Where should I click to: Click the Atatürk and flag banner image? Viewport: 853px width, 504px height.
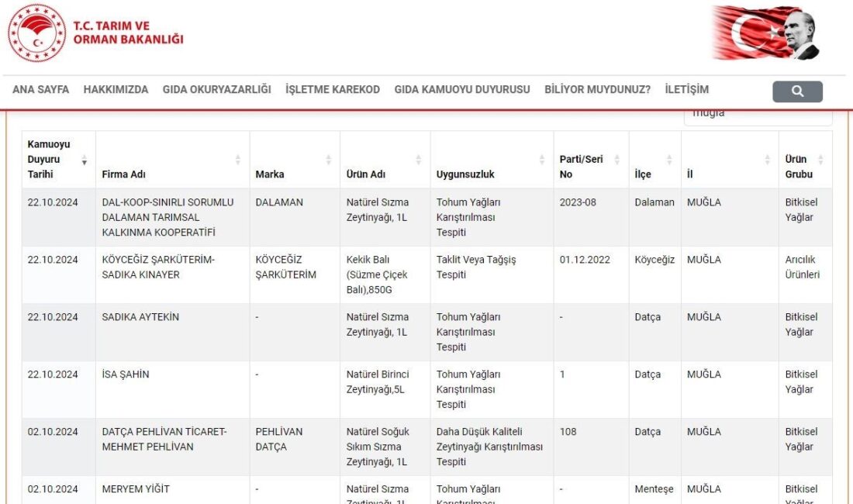coord(766,33)
